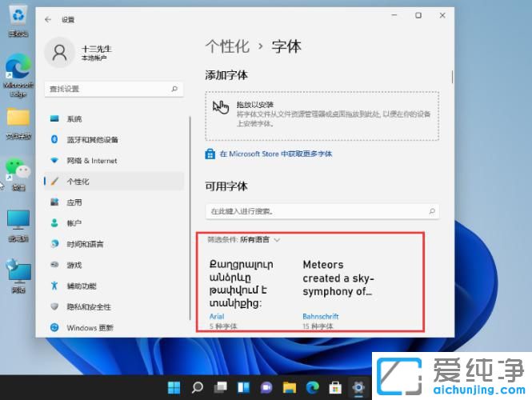Click the 辅助功能 accessibility icon
This screenshot has width=532, height=400.
click(x=54, y=286)
